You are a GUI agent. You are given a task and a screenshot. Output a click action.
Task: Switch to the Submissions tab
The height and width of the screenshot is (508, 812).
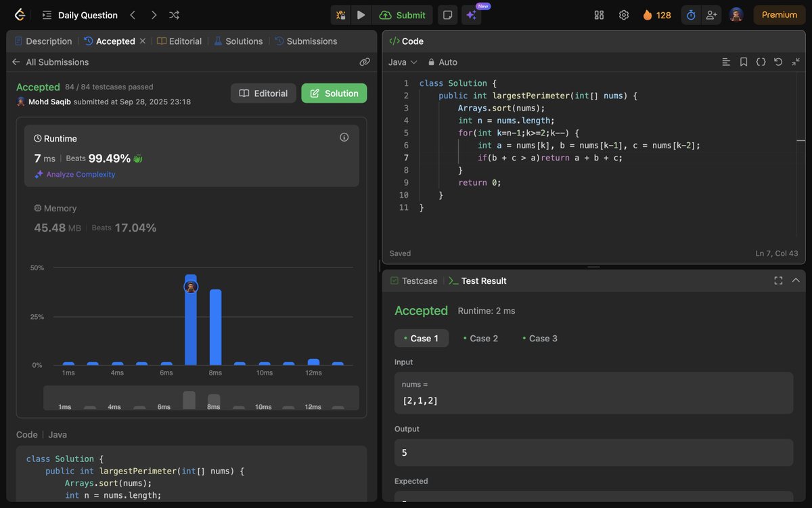(x=306, y=41)
